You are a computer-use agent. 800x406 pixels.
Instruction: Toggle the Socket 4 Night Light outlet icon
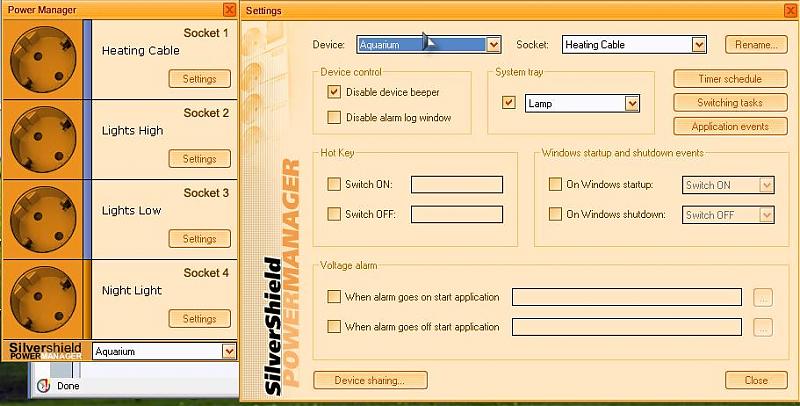tap(43, 299)
